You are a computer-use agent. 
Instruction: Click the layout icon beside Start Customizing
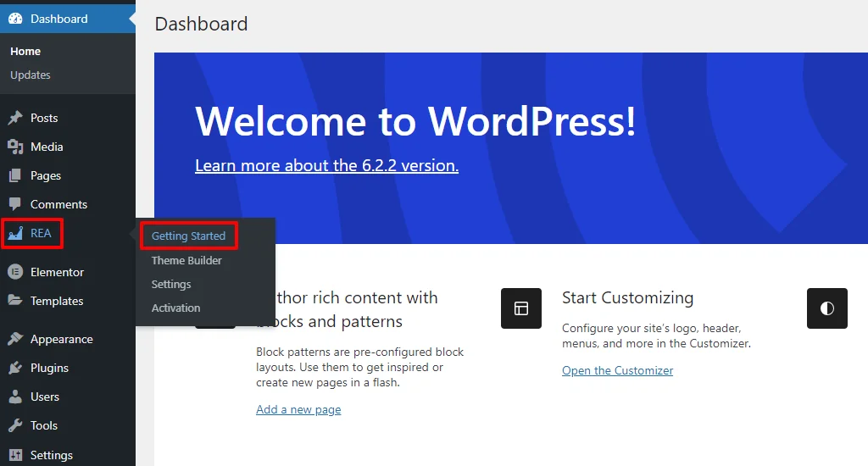click(x=521, y=308)
